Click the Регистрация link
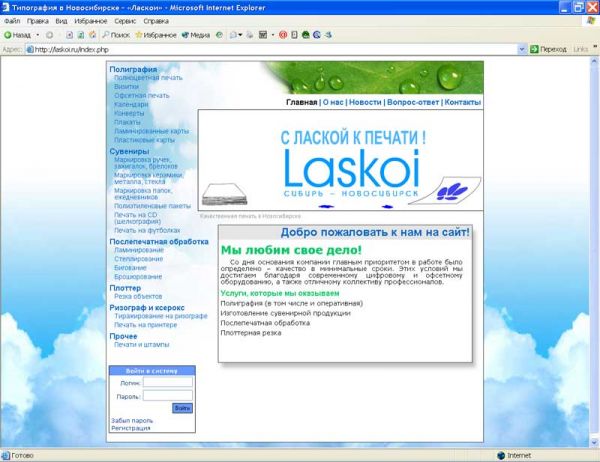 (130, 428)
